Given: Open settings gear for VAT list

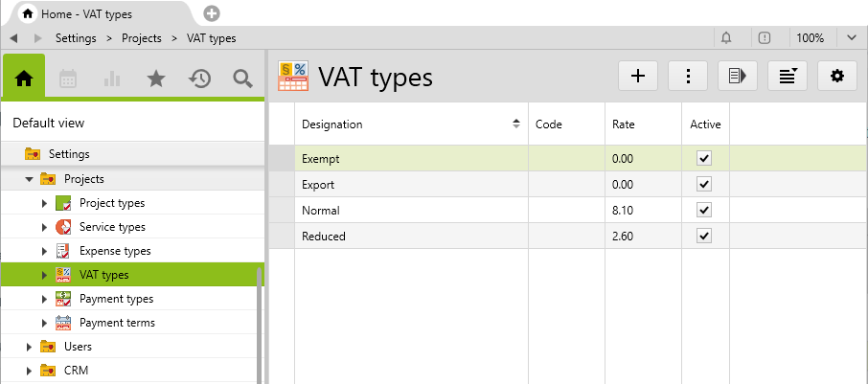Looking at the screenshot, I should [837, 76].
